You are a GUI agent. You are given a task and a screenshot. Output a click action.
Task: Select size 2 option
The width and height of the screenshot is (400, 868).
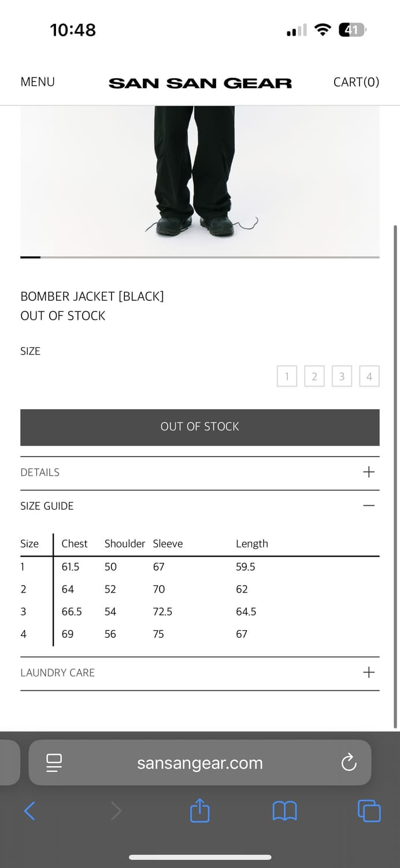point(314,376)
